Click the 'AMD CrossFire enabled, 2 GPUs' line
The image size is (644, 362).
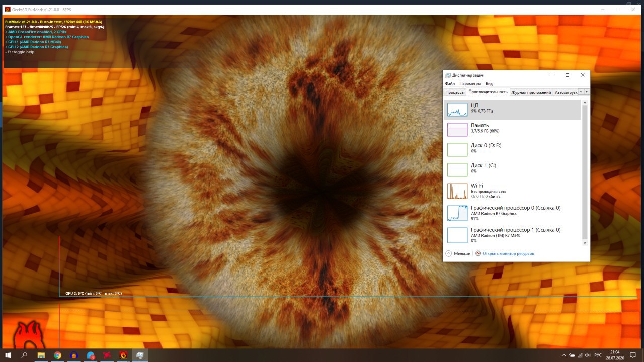pos(36,32)
